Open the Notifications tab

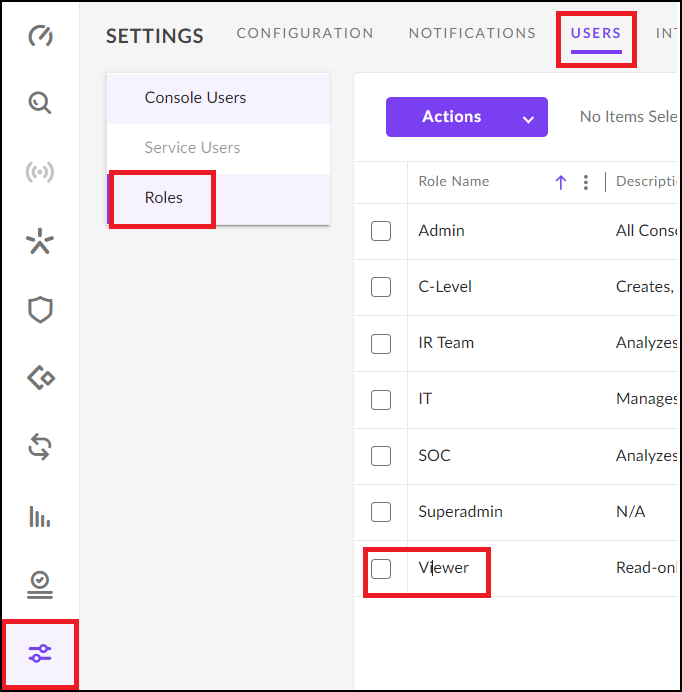coord(472,34)
